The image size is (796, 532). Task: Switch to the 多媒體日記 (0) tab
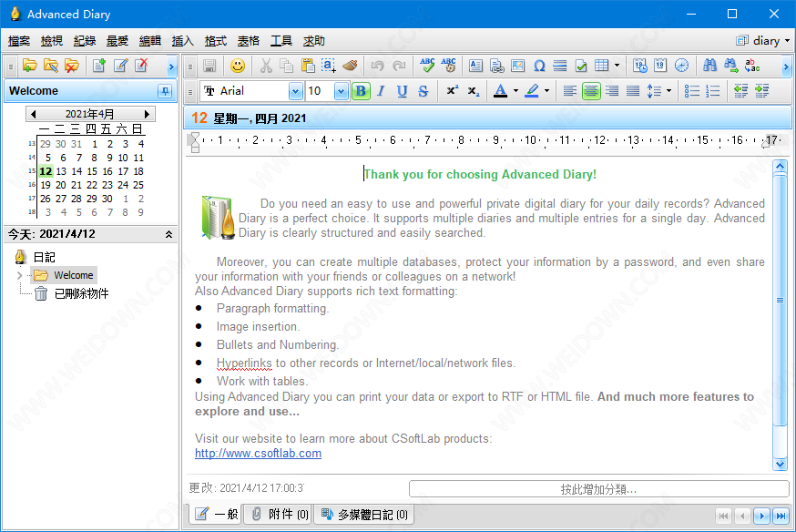coord(364,514)
